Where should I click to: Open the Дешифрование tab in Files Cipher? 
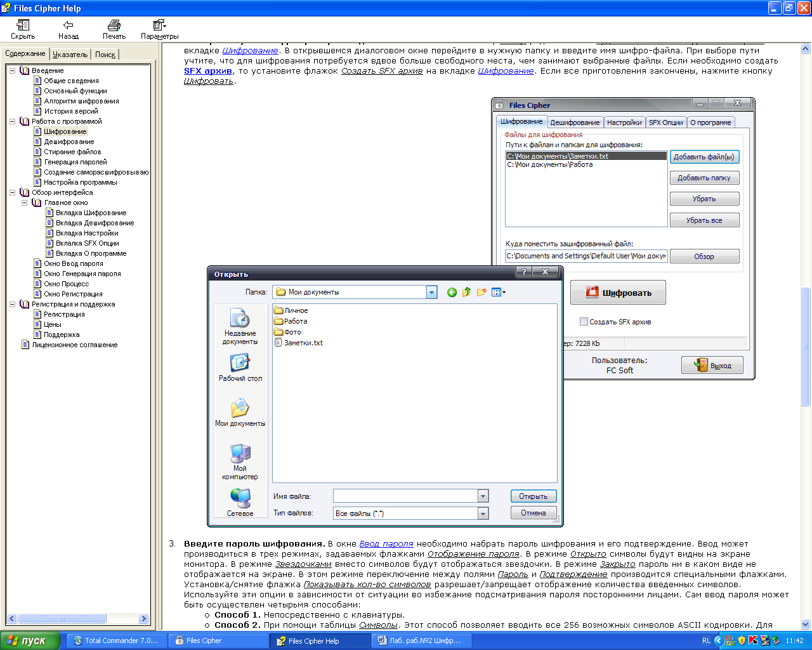click(x=575, y=123)
